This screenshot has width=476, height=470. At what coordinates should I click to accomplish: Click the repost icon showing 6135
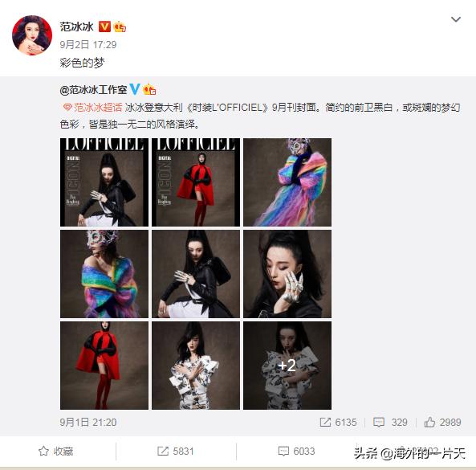(x=325, y=422)
